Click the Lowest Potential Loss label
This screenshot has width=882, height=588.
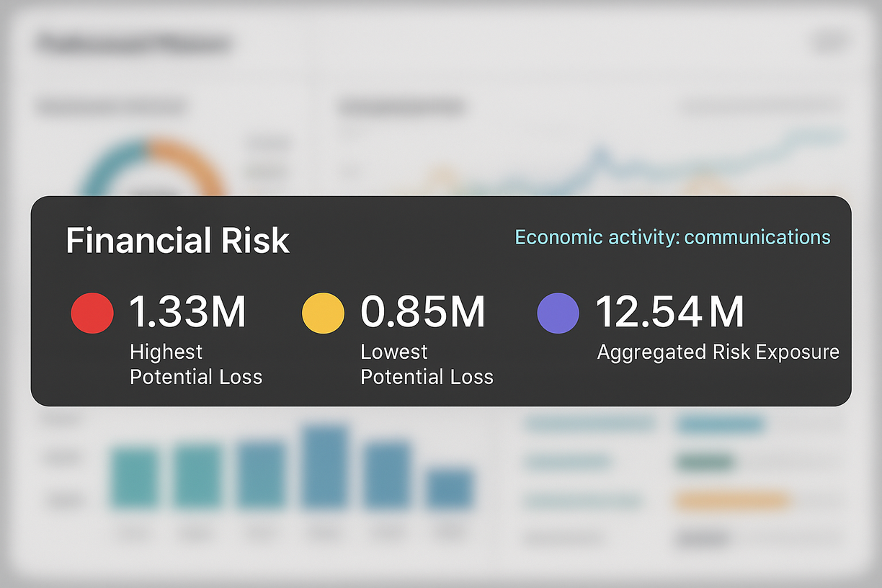tap(427, 364)
